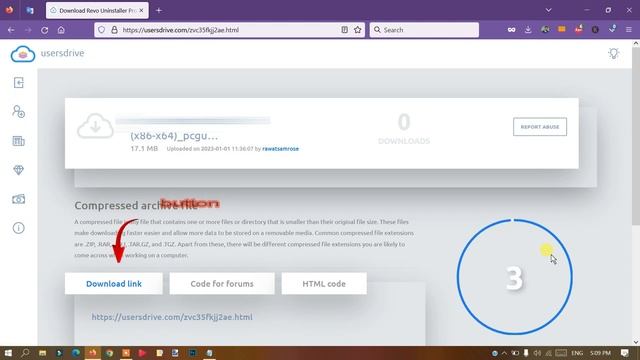Click the countdown timer circle

514,277
